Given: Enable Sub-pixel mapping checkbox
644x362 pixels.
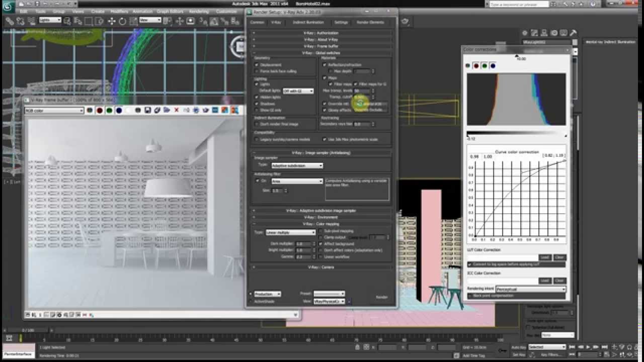Looking at the screenshot, I should [321, 231].
